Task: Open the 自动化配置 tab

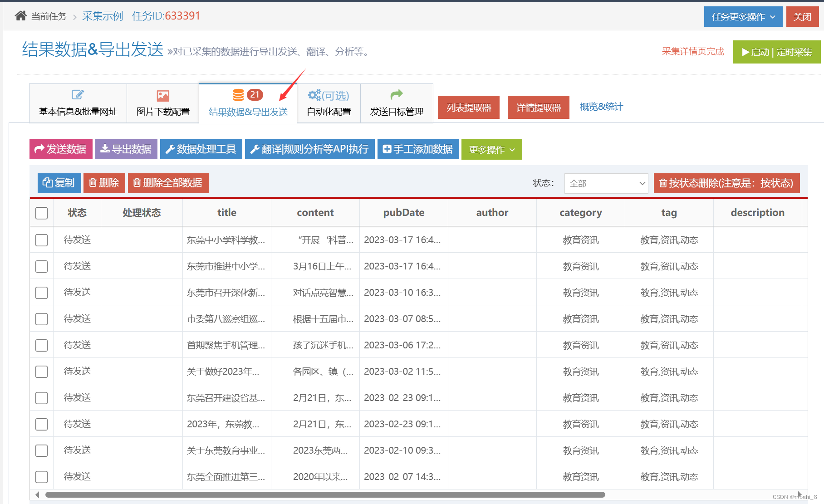Action: click(329, 103)
